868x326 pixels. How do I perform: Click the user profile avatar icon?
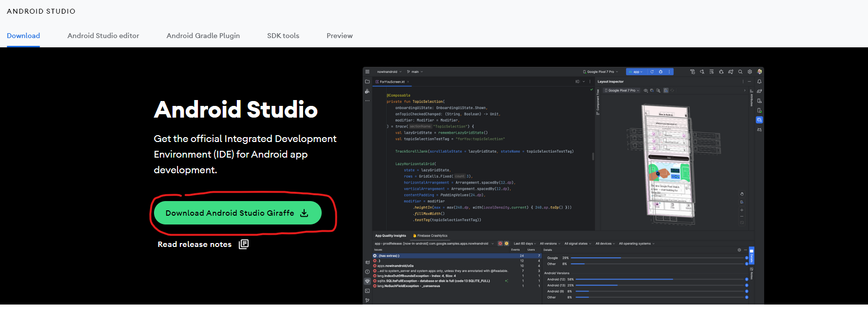759,72
